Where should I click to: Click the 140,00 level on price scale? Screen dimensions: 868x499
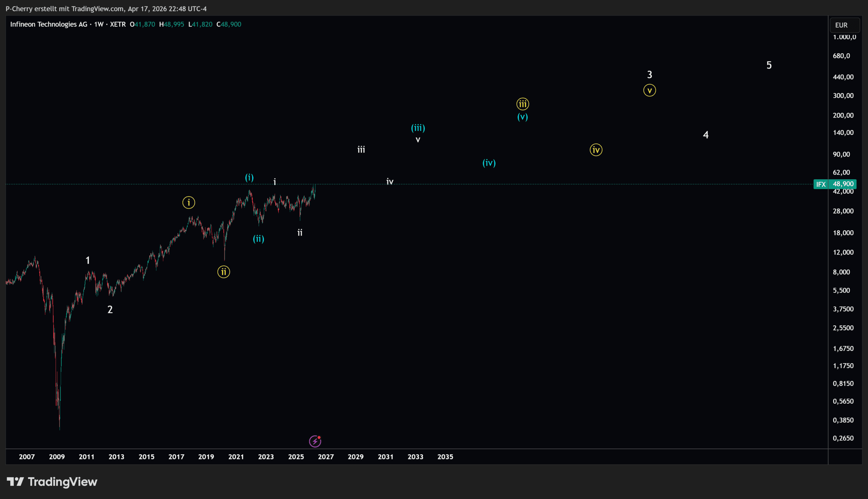[843, 133]
